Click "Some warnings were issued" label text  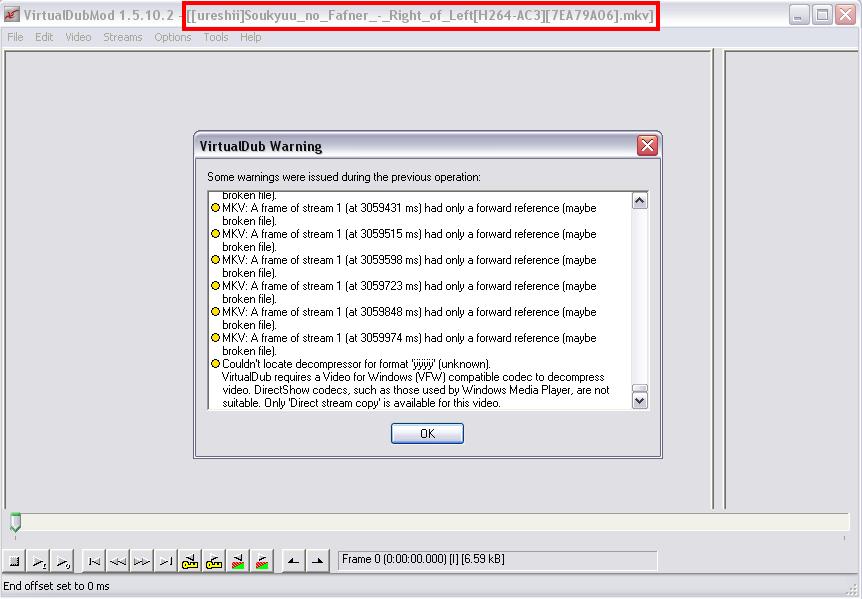[344, 177]
